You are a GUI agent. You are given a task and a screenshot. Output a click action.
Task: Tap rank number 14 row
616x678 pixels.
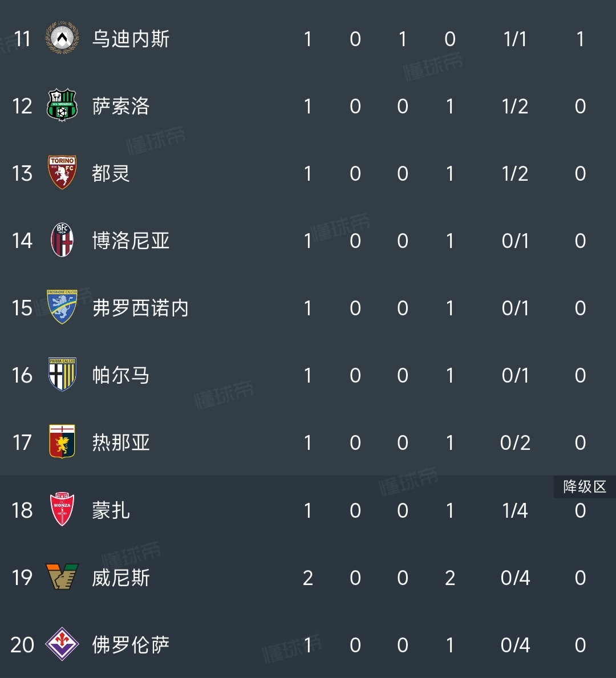(22, 241)
